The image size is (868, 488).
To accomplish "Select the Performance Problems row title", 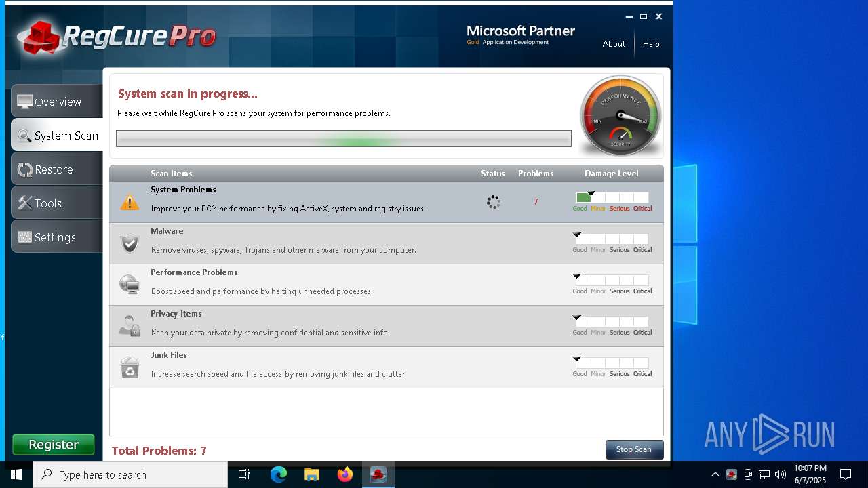I will click(x=194, y=272).
